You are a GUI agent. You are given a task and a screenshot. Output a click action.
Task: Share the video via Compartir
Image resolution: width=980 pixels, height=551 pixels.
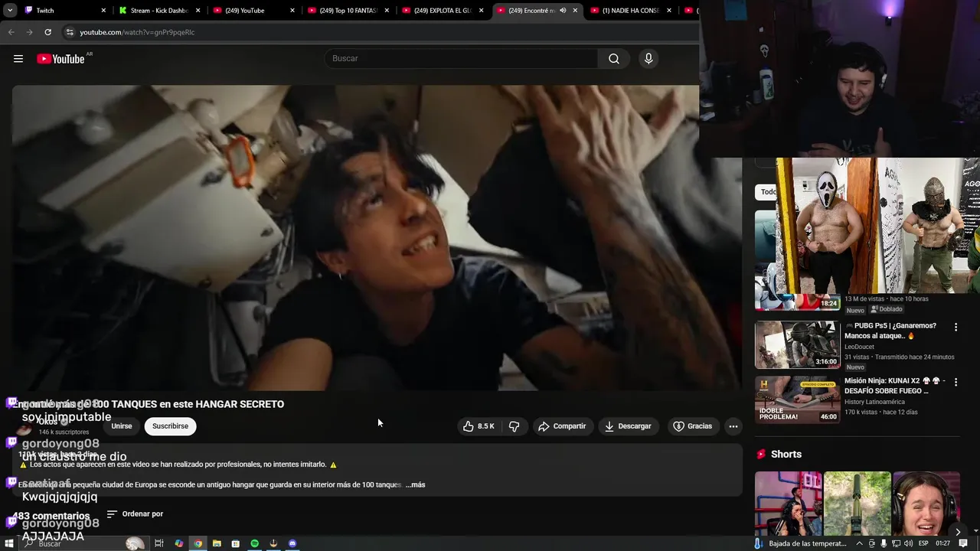pyautogui.click(x=562, y=426)
